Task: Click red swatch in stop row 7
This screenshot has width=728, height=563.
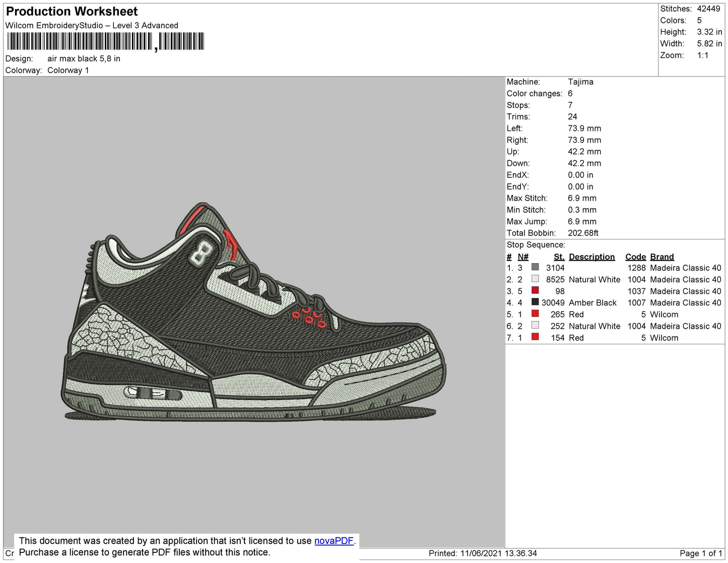Action: coord(535,337)
